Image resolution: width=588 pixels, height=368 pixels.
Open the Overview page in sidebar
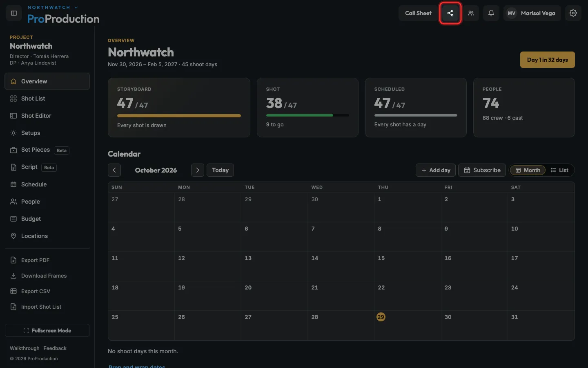(47, 81)
